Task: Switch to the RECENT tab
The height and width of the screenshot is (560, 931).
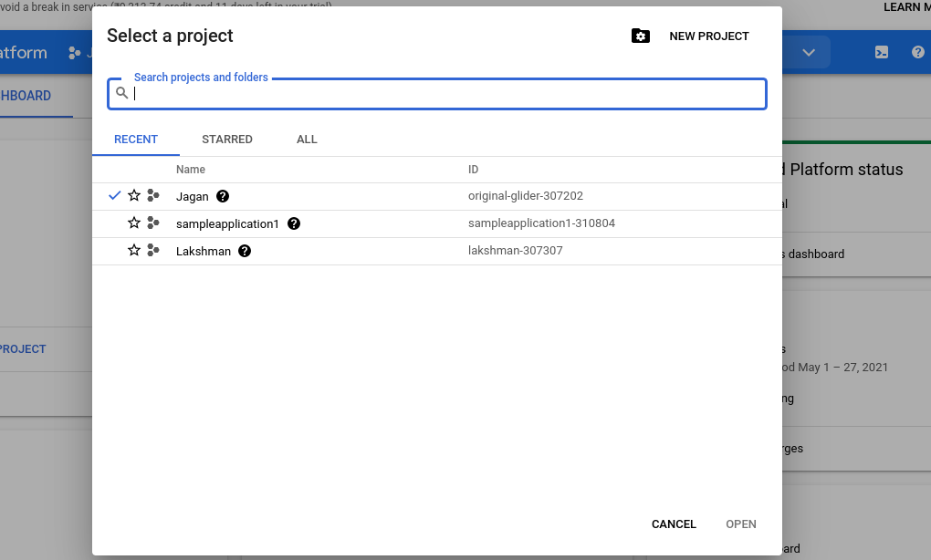Action: click(136, 140)
